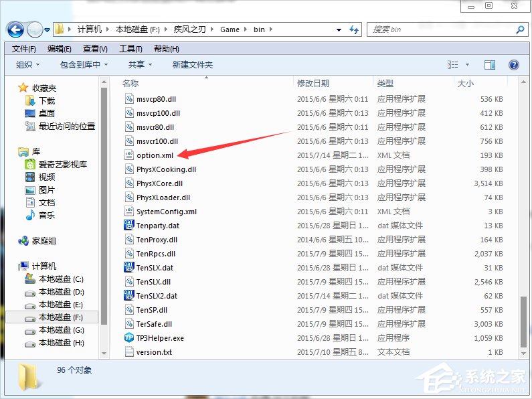Click the greyed forward navigation arrow

[x=35, y=30]
